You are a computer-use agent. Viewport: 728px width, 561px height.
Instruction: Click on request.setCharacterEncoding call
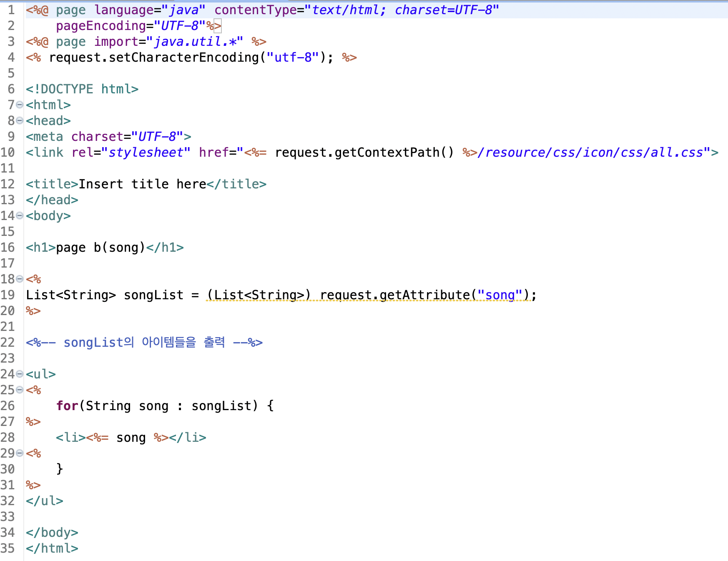pos(191,58)
